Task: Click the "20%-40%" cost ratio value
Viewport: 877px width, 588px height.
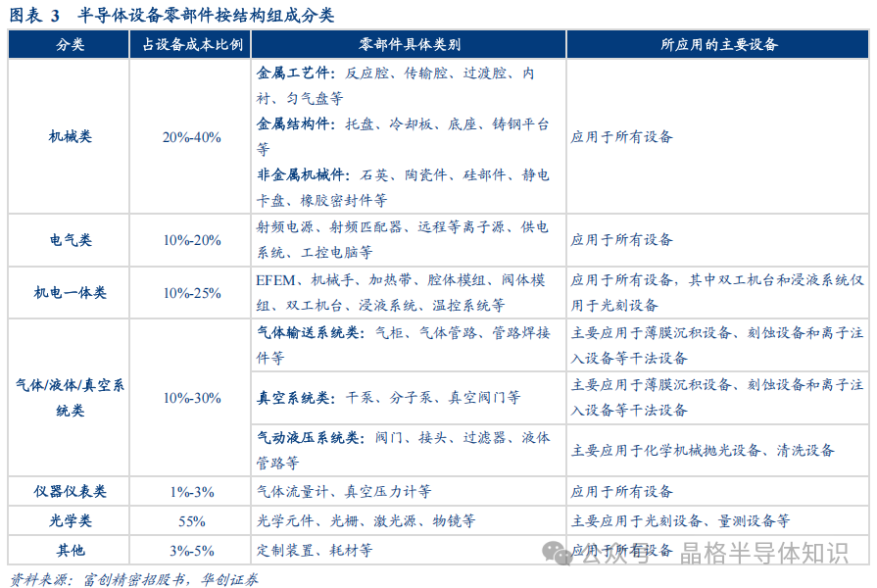Action: 191,137
